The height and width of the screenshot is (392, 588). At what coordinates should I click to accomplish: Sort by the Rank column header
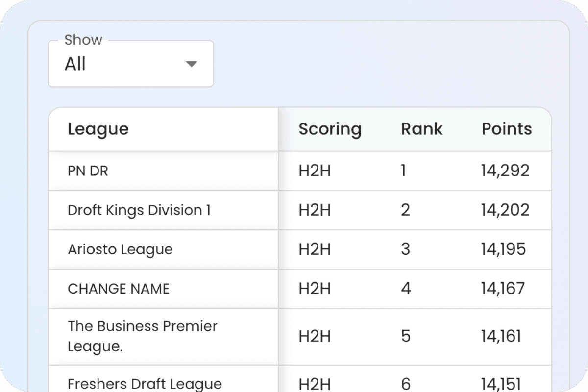(x=421, y=129)
